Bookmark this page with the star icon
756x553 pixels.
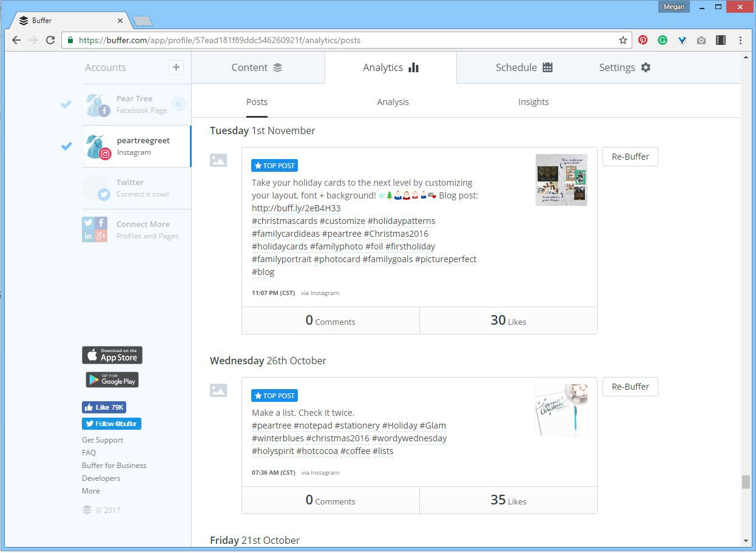click(623, 40)
